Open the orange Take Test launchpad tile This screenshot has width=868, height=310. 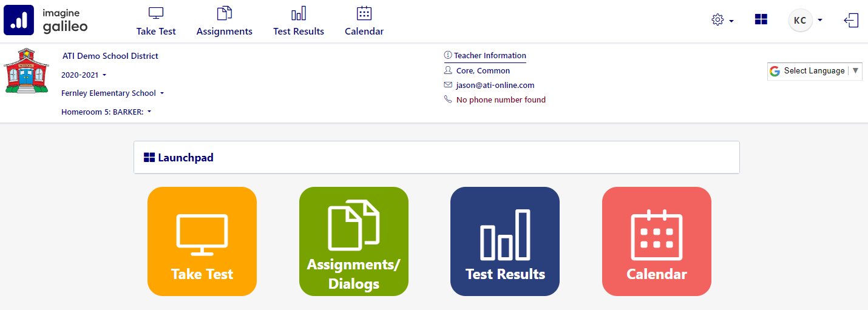coord(202,241)
